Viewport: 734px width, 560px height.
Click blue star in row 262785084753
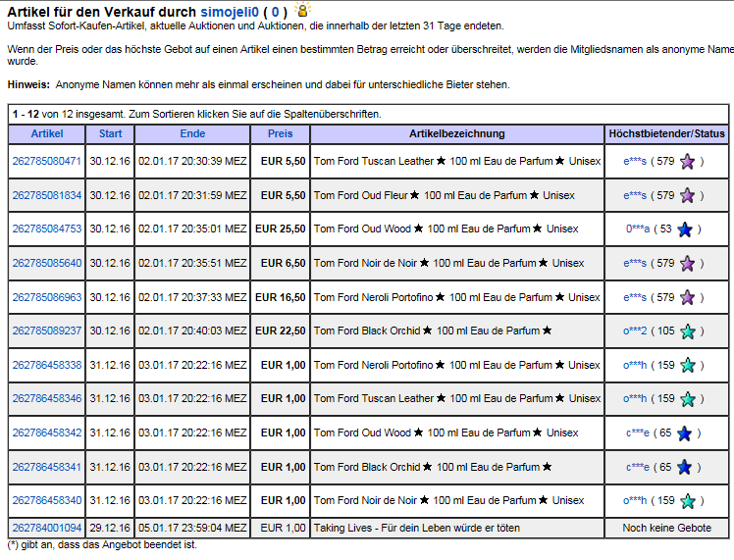coord(684,229)
